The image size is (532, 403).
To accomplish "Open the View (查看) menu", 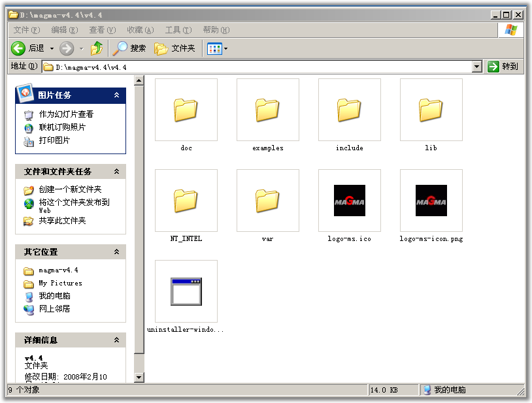I will (103, 30).
